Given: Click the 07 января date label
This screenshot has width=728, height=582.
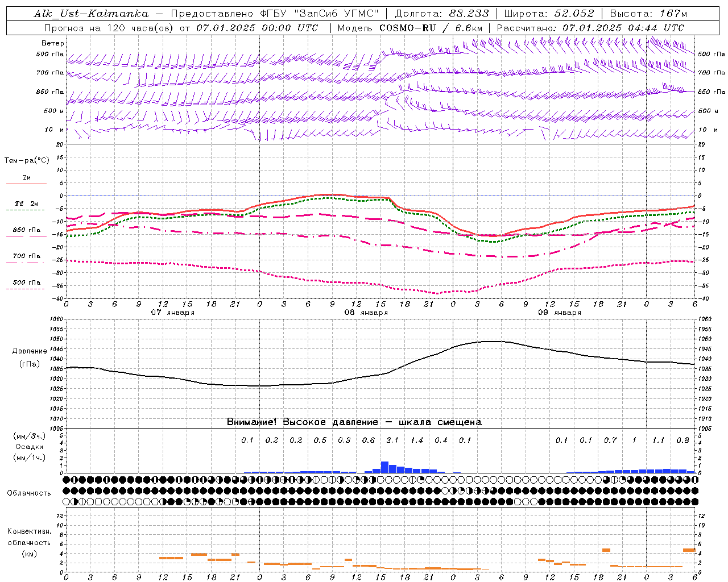Looking at the screenshot, I should click(173, 312).
